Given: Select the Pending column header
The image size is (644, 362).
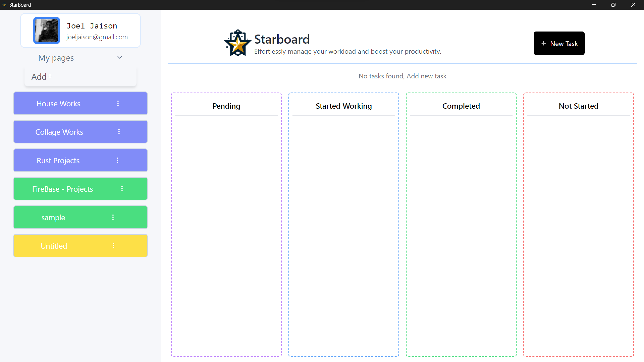Looking at the screenshot, I should tap(226, 106).
